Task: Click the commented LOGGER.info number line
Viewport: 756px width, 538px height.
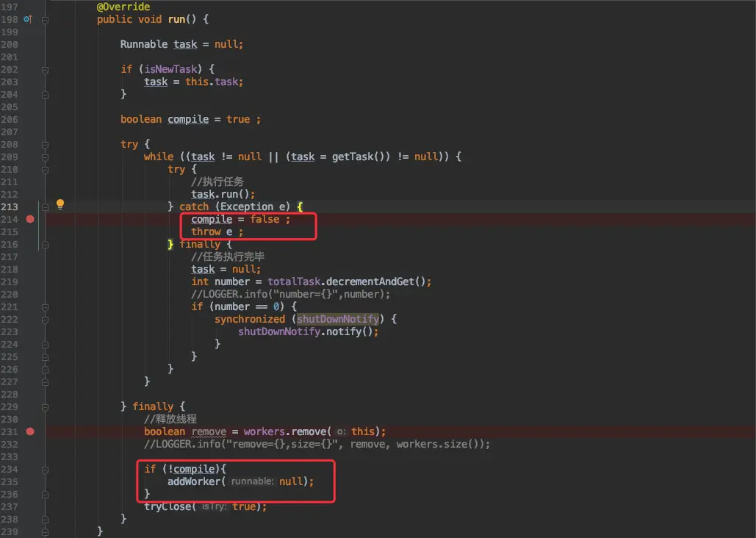Action: (x=290, y=294)
